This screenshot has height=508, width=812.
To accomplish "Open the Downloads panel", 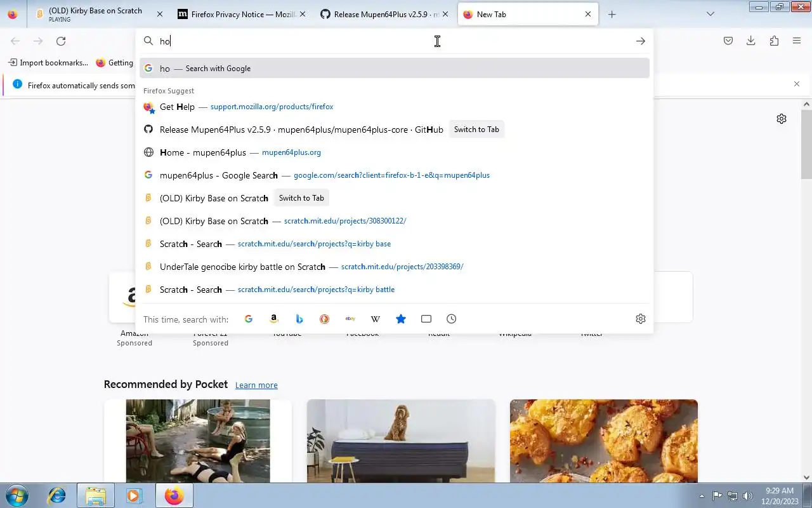I will point(751,41).
